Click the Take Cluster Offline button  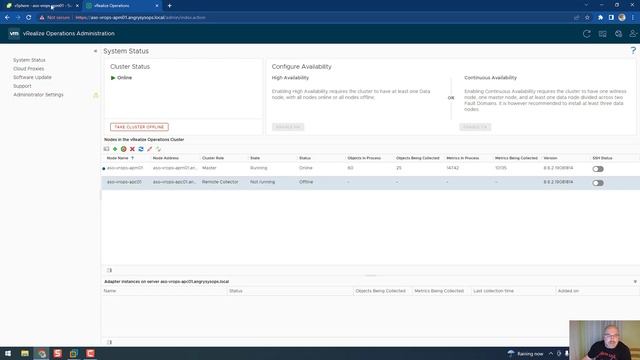point(139,127)
